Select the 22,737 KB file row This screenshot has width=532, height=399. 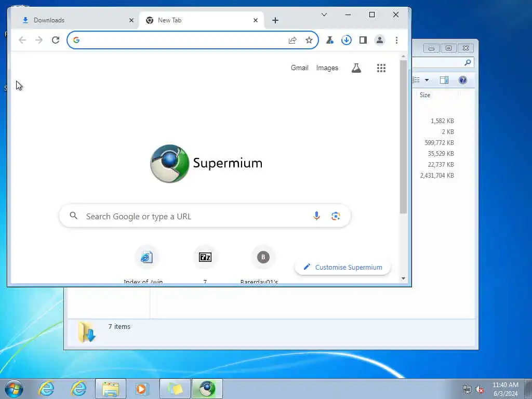[x=441, y=165]
